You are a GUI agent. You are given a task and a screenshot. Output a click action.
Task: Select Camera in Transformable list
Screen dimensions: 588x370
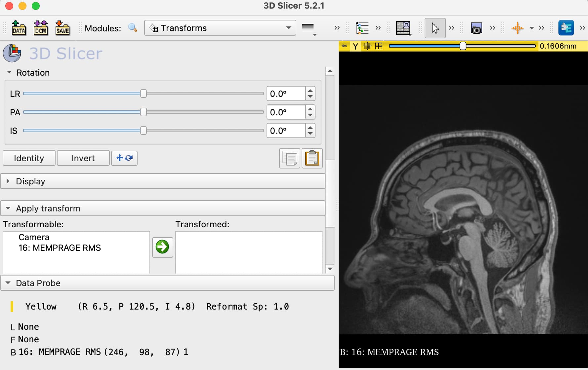pos(34,237)
